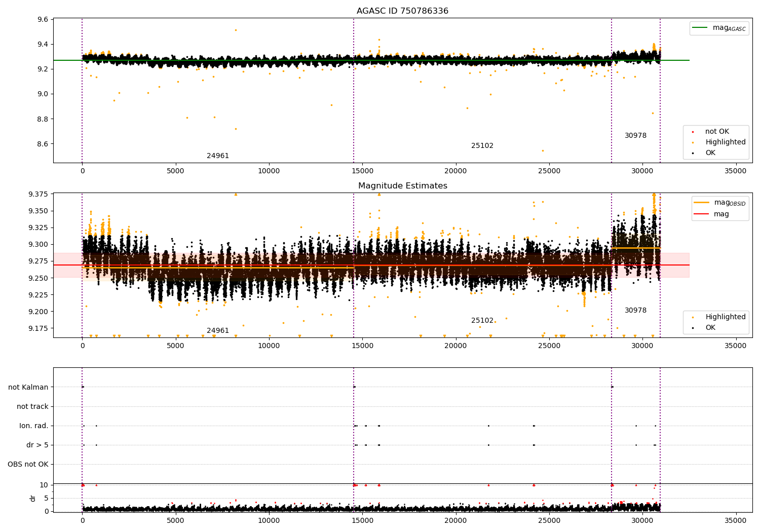Click obsid annotation '24961' in Magnitude Estimates plot
This screenshot has height=532, width=760.
[218, 331]
